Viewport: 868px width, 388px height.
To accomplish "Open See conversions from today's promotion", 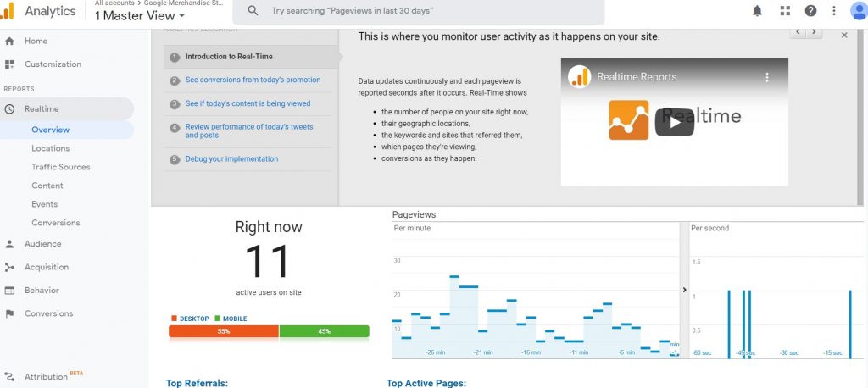I will pyautogui.click(x=253, y=80).
